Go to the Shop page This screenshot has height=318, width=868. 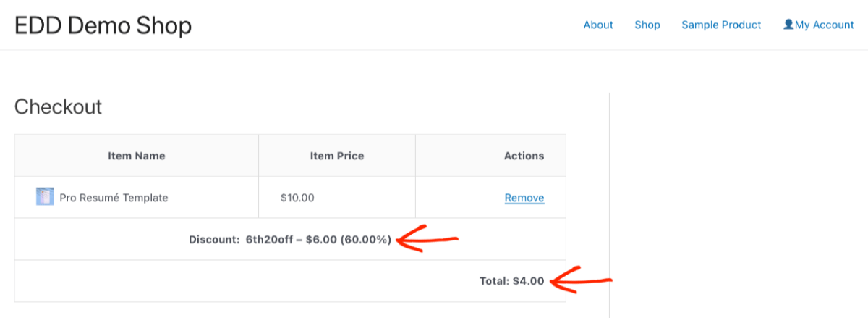tap(647, 25)
